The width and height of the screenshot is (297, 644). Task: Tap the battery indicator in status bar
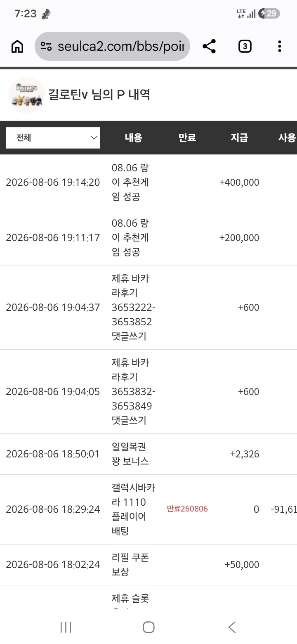tap(269, 14)
